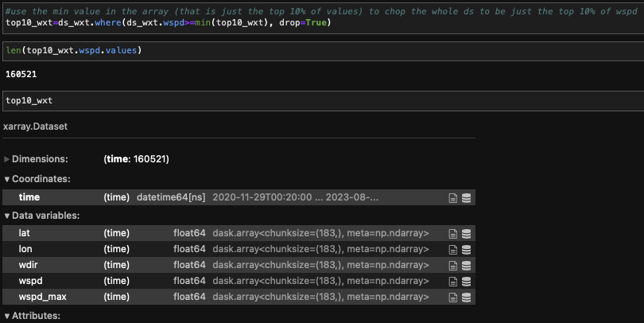This screenshot has height=323, width=644.
Task: Select the green comment line in first cell
Action: [x=321, y=11]
